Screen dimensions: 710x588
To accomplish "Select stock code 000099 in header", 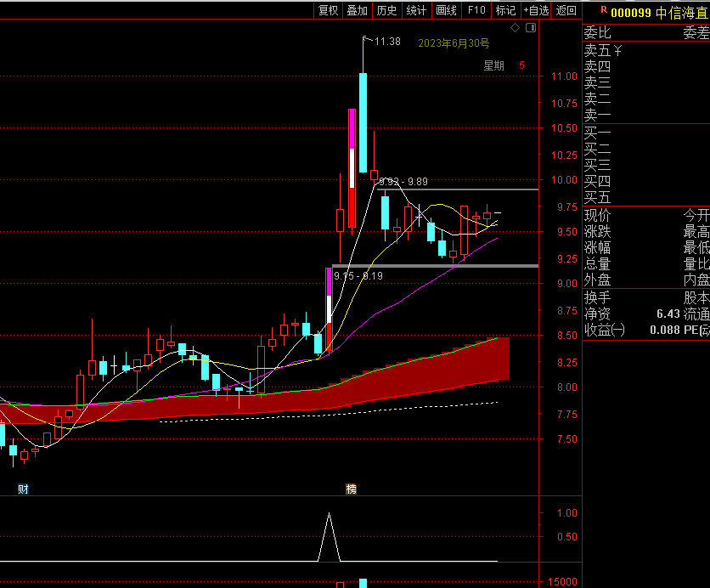I will (x=631, y=13).
